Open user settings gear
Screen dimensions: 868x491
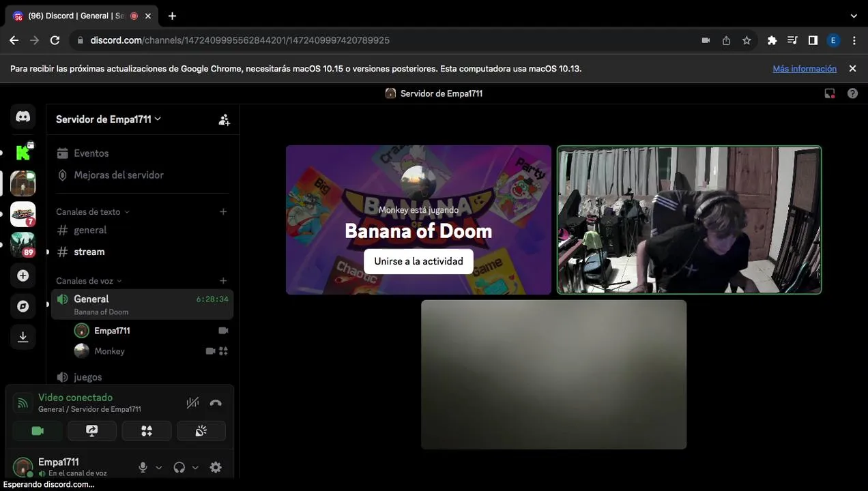[216, 467]
